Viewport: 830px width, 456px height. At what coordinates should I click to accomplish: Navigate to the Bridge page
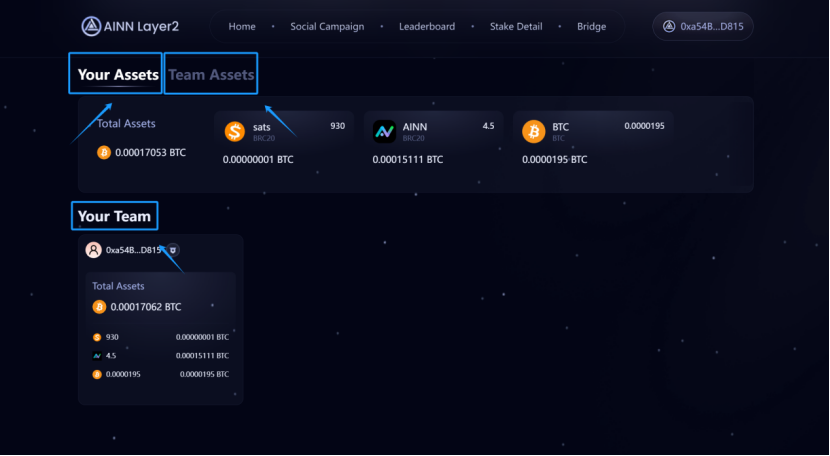(x=591, y=26)
